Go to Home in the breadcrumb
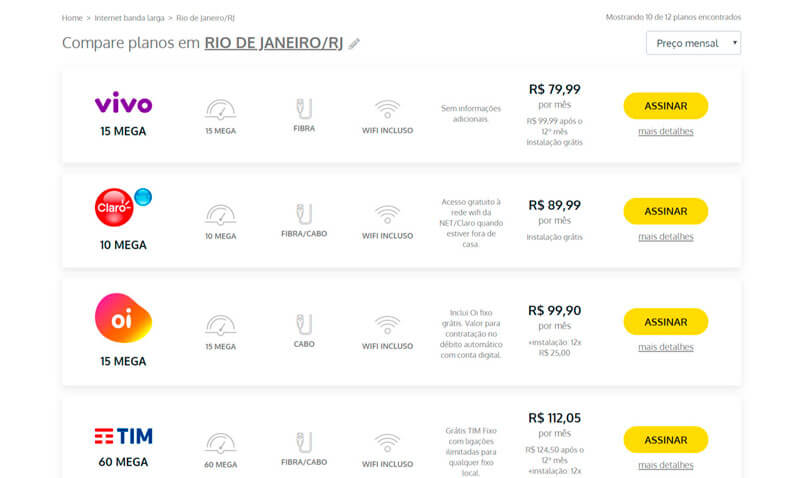This screenshot has height=478, width=800. click(72, 18)
